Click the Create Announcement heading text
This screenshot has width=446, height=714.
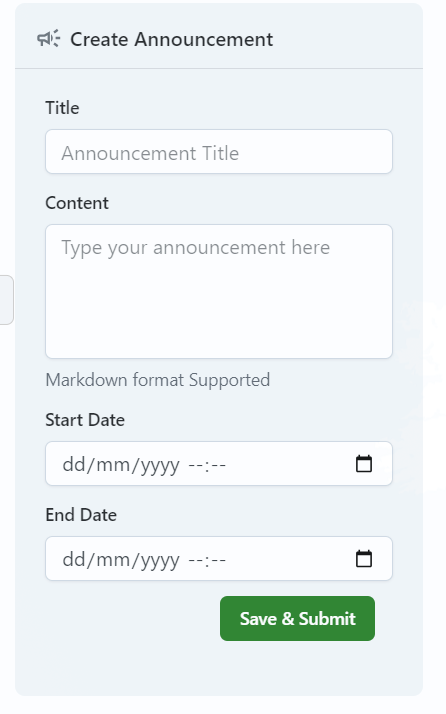pyautogui.click(x=172, y=39)
